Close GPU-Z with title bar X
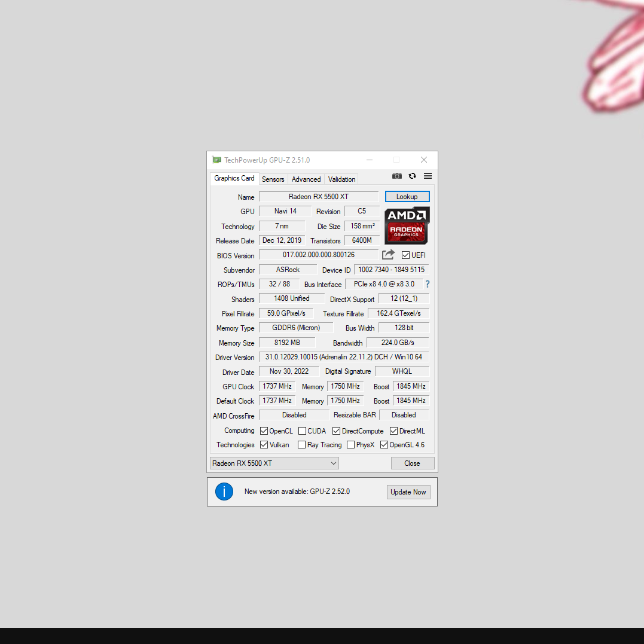This screenshot has width=644, height=644. (x=424, y=160)
